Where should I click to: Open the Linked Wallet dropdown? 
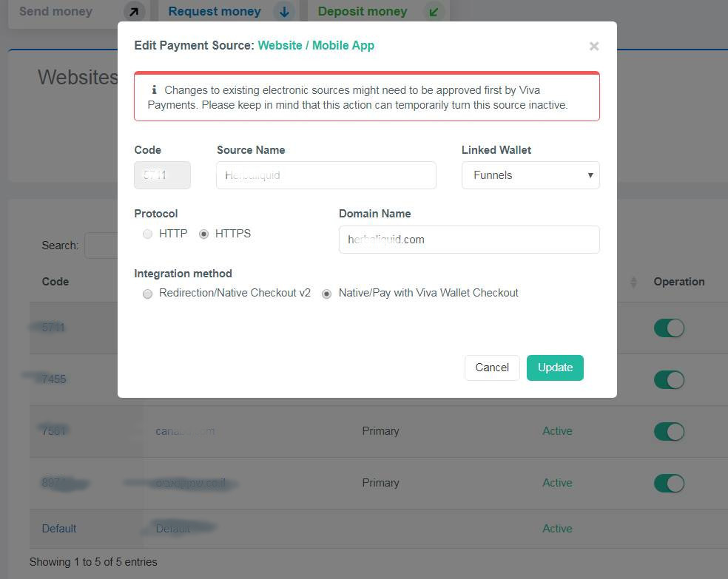click(x=530, y=175)
